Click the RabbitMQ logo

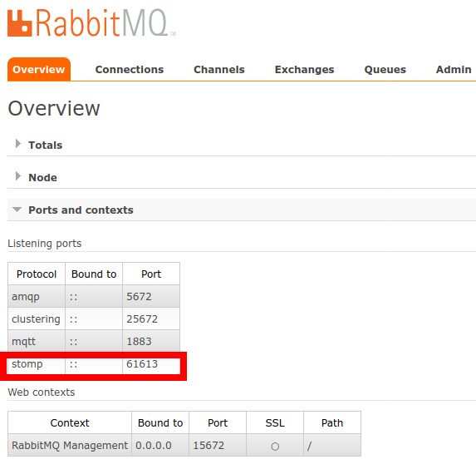click(91, 23)
